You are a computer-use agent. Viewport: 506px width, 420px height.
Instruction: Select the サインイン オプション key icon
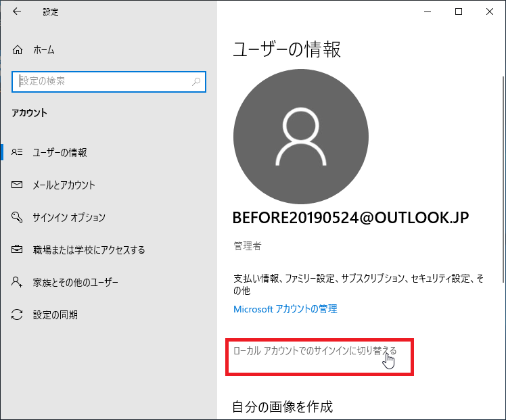tap(17, 217)
